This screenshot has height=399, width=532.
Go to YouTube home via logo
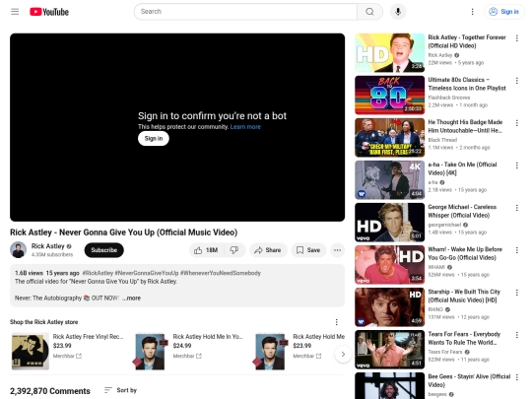tap(49, 12)
